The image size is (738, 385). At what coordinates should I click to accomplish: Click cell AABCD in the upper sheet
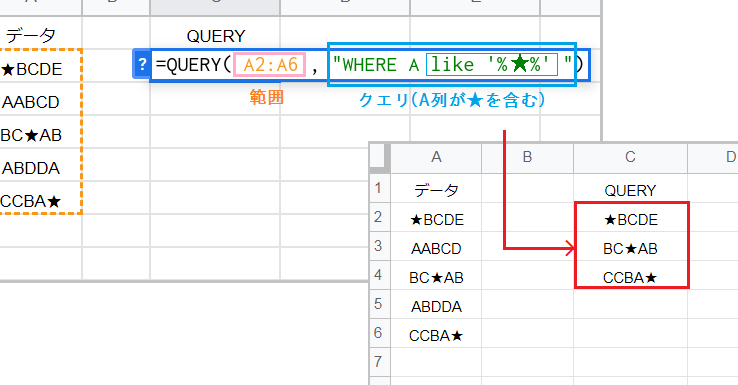[x=31, y=102]
